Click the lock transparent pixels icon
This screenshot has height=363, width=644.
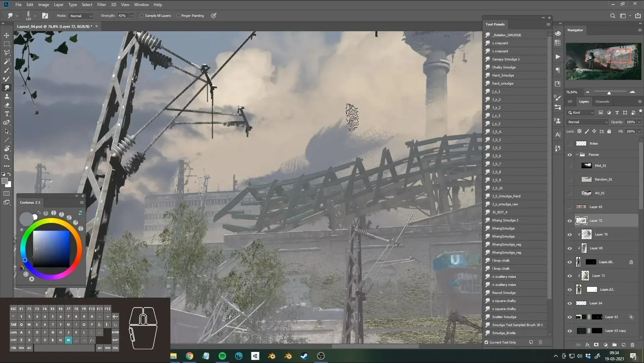coord(579,132)
